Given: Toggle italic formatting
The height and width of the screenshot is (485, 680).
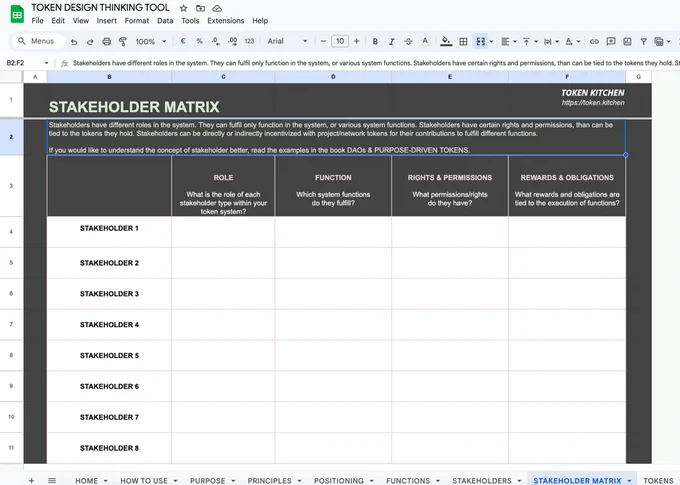Looking at the screenshot, I should (x=392, y=42).
